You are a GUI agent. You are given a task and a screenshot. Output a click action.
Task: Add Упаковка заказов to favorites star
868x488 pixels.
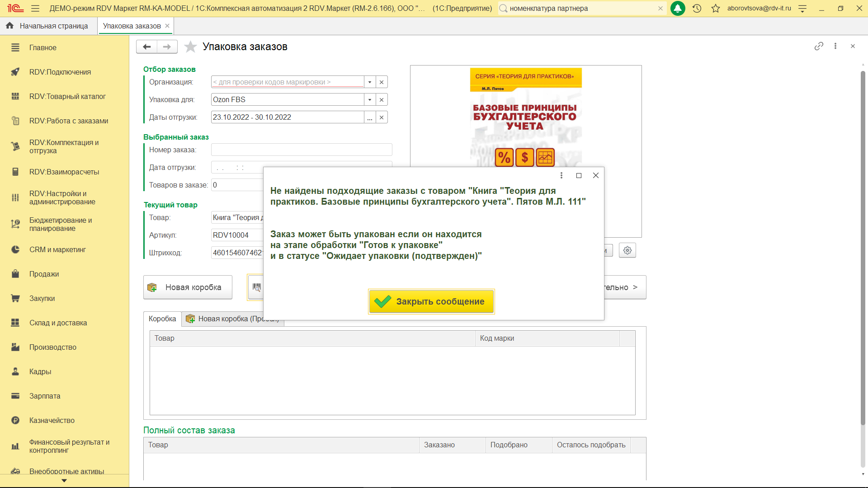pyautogui.click(x=190, y=47)
